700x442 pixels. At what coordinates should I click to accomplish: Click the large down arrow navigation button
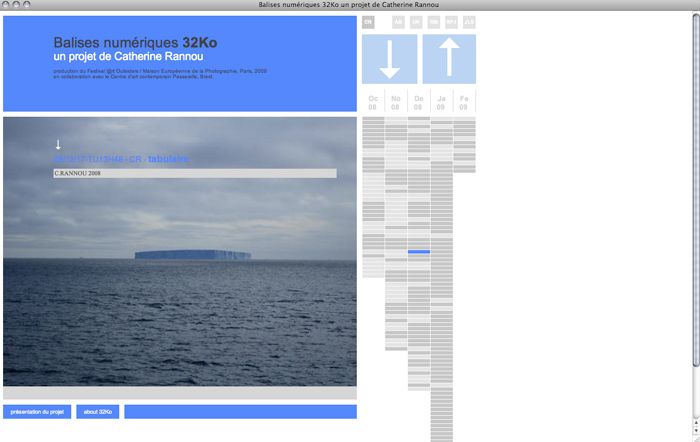[390, 59]
